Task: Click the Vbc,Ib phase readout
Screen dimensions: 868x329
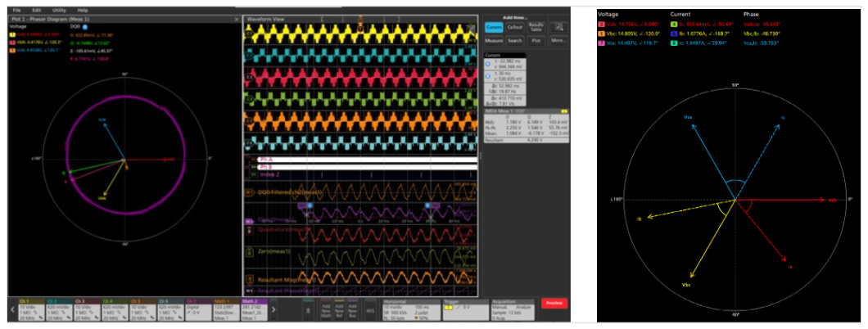Action: click(x=763, y=32)
